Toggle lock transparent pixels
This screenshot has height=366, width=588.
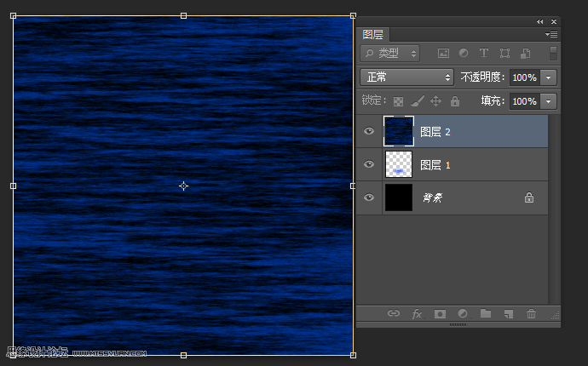click(x=398, y=101)
